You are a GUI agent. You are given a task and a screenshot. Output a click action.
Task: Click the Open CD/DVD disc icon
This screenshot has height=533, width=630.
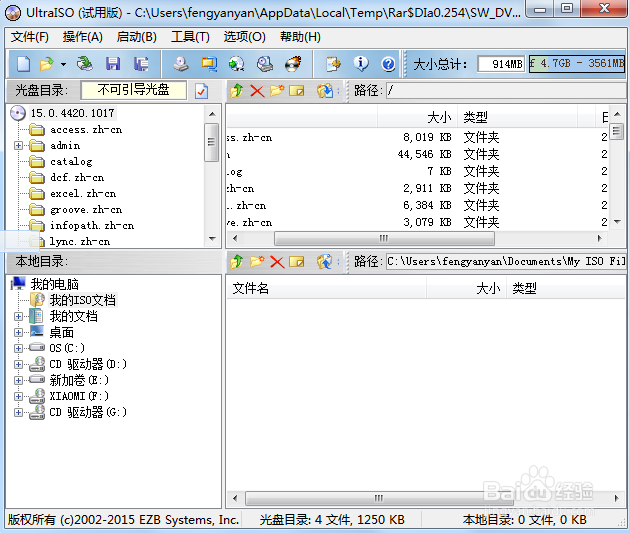pos(85,64)
